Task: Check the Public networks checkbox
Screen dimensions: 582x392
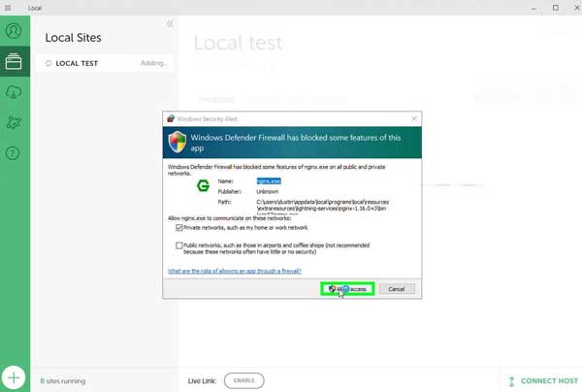Action: coord(179,245)
